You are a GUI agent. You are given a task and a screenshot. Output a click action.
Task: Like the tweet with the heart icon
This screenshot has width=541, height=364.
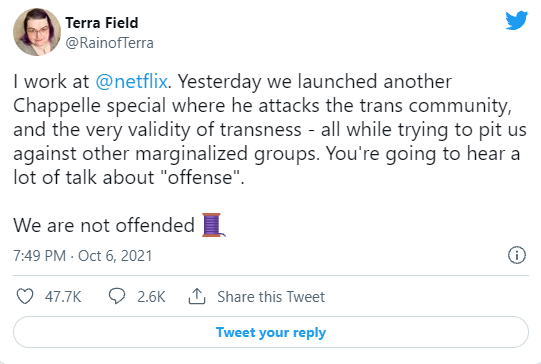pos(25,296)
